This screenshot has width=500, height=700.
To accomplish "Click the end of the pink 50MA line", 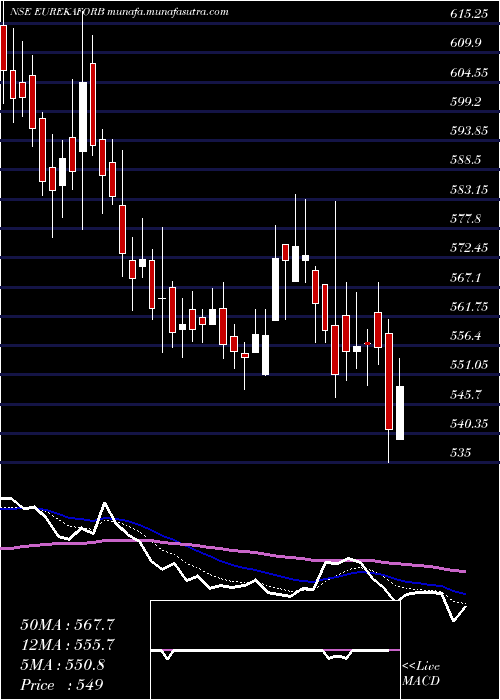I will (x=465, y=571).
